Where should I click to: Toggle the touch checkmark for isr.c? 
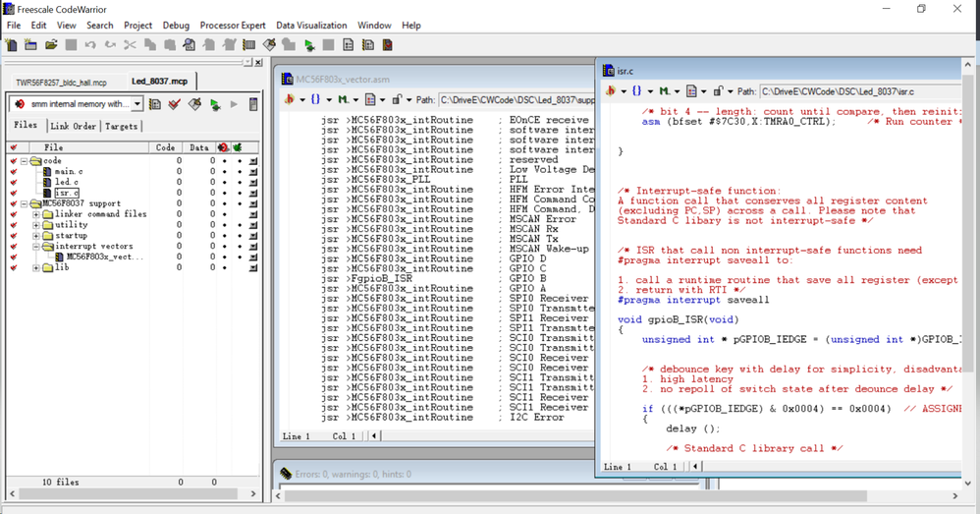point(14,193)
